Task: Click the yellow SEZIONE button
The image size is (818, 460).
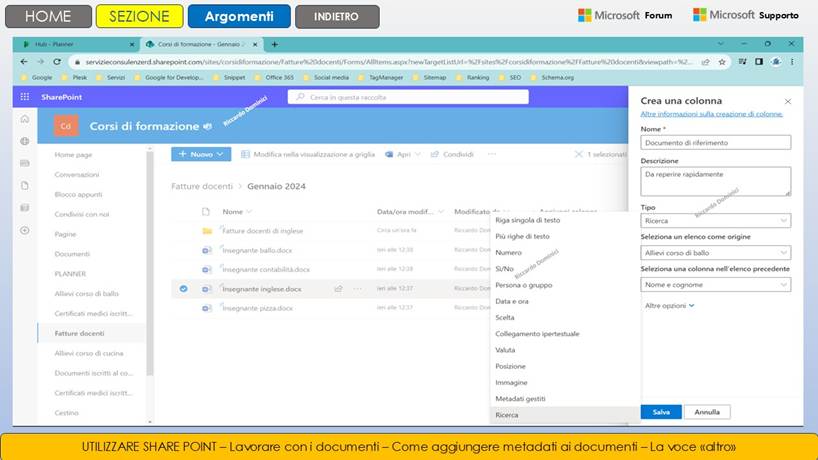Action: point(139,16)
